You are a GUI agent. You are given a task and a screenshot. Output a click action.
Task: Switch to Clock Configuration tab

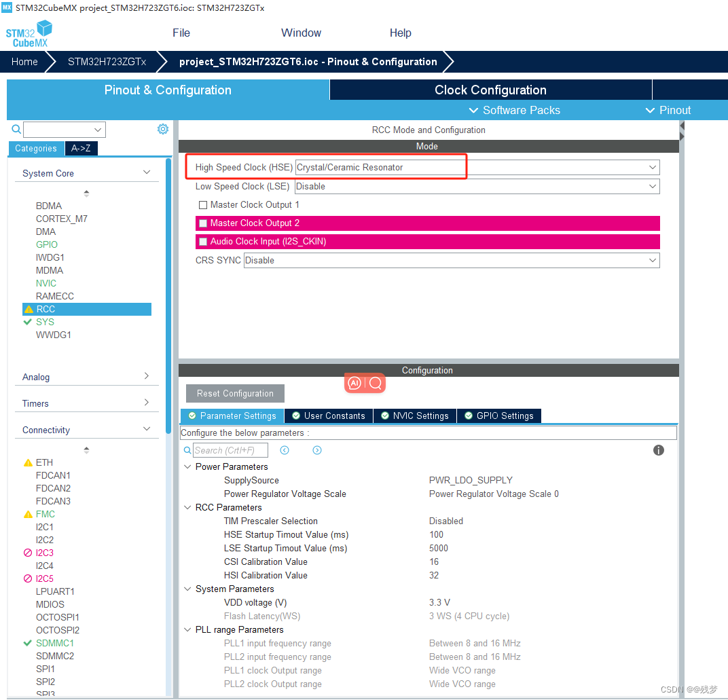491,90
